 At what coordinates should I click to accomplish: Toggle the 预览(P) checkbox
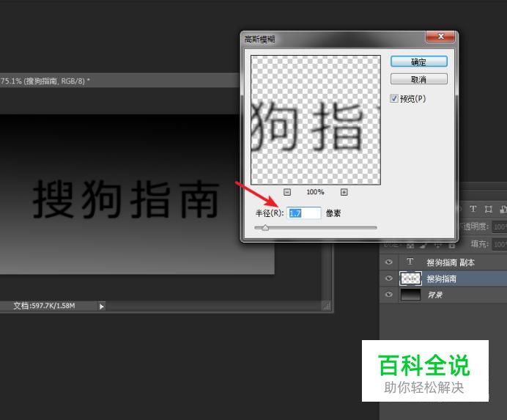[393, 98]
